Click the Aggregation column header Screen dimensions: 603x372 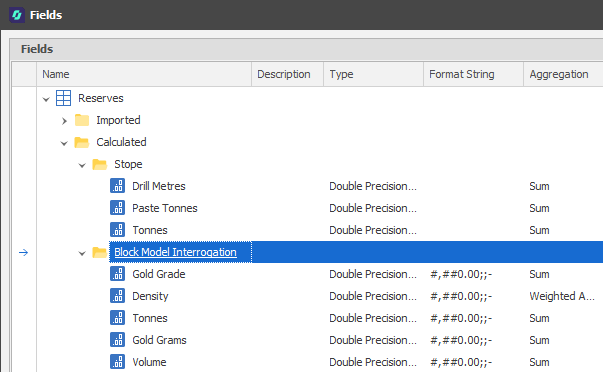pyautogui.click(x=563, y=74)
